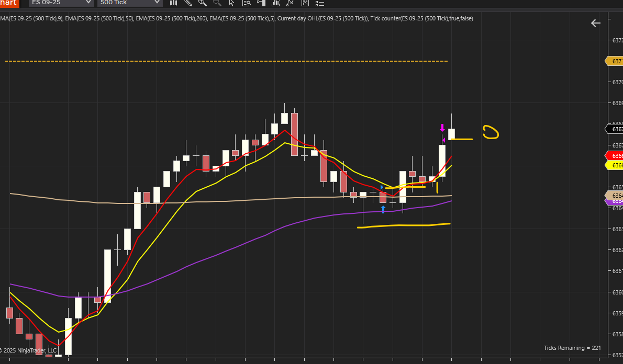Select the magenta down arrow execution marker
This screenshot has height=364, width=623.
coord(442,128)
